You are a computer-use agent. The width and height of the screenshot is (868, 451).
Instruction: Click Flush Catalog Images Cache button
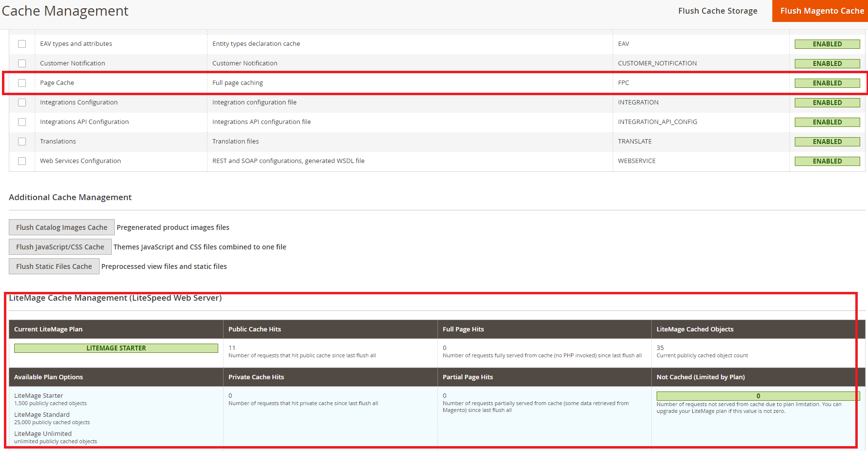tap(62, 227)
